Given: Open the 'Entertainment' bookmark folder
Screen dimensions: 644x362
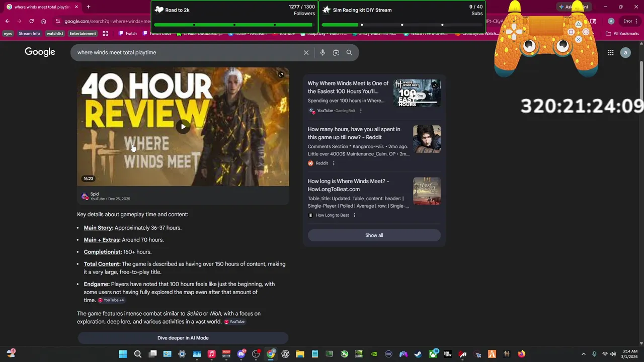Looking at the screenshot, I should pyautogui.click(x=83, y=34).
